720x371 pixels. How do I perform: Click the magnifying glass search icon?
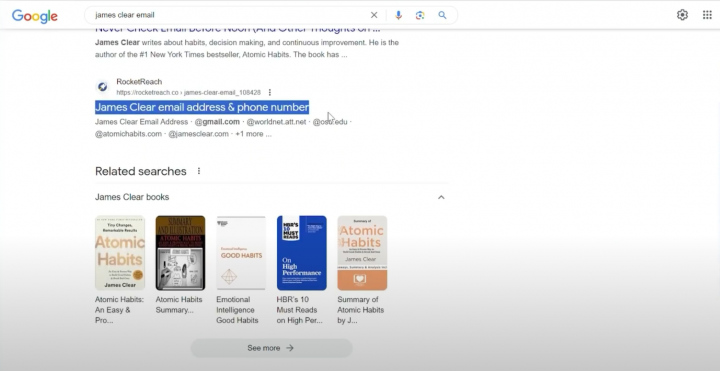(x=442, y=15)
